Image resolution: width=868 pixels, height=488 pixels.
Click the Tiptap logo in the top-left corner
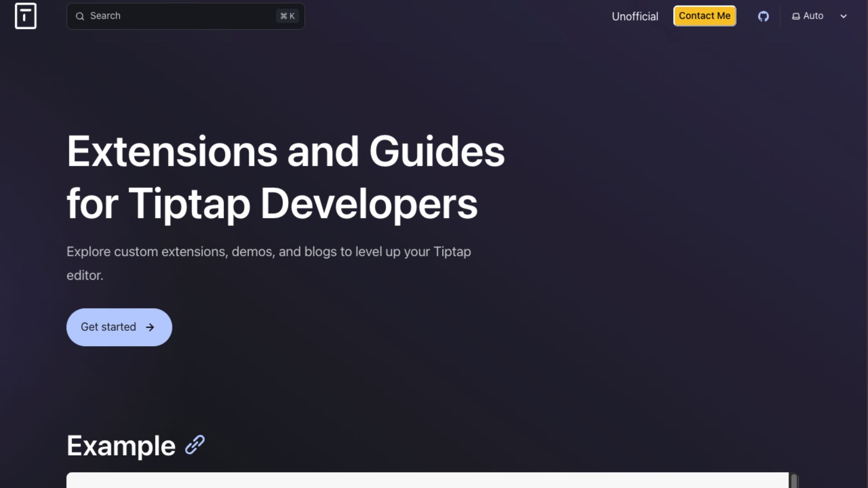(25, 16)
